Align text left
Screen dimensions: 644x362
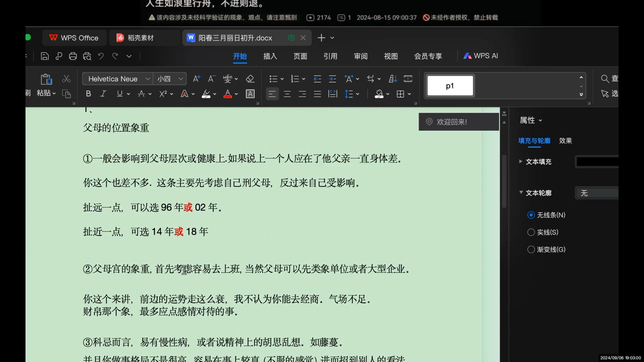point(272,94)
